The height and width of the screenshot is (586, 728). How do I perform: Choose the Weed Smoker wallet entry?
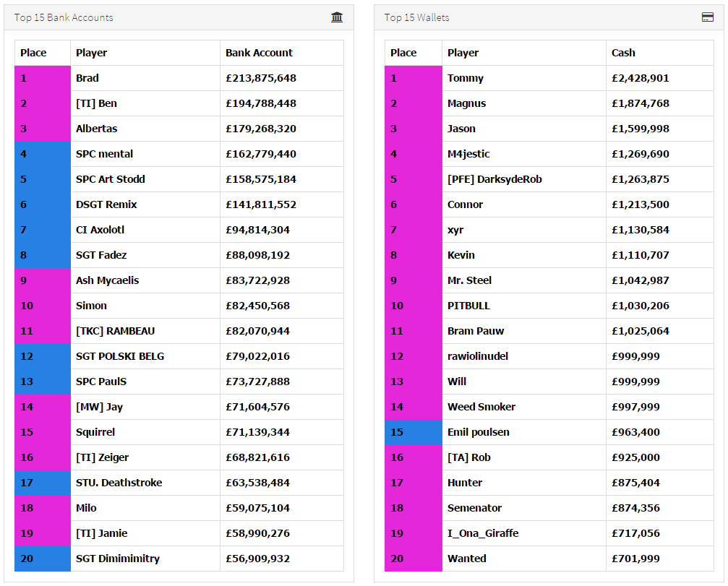click(x=481, y=407)
